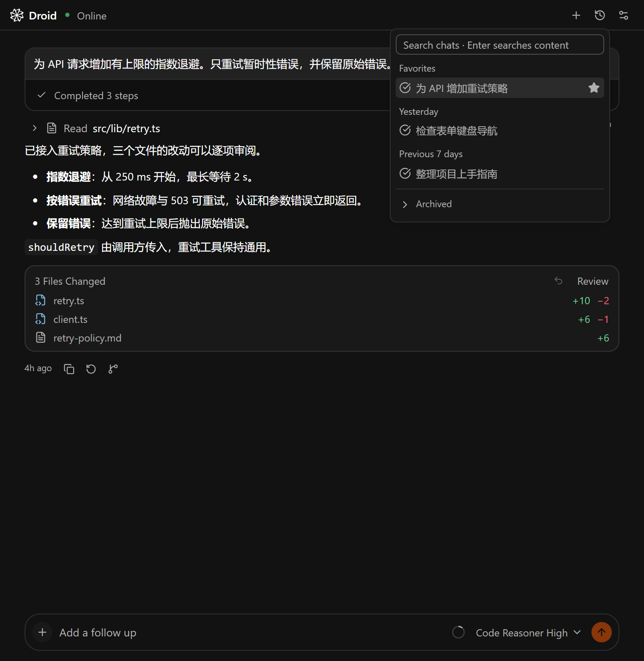Screen dimensions: 644x661
Task: Expand the Read src/lib/retry.ts step
Action: pyautogui.click(x=35, y=128)
